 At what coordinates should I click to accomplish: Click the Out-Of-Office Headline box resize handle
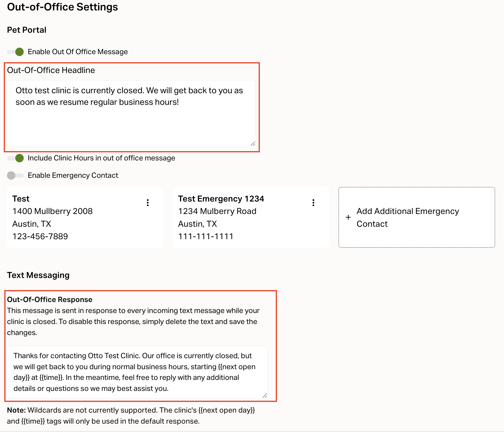253,144
